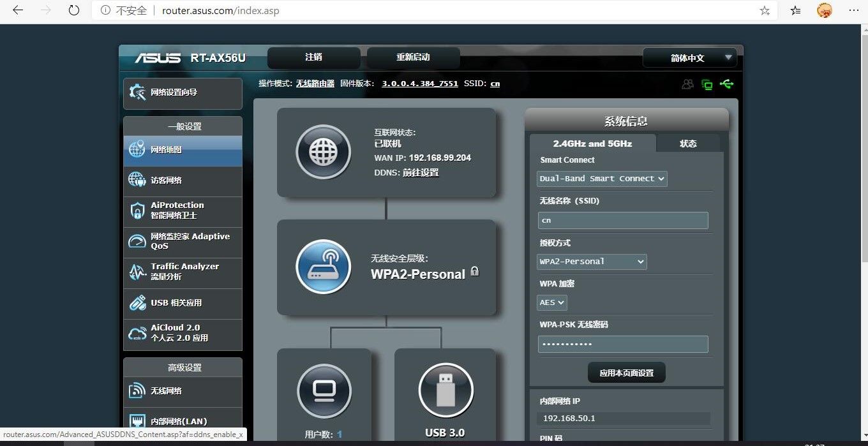Open the 简体中文 language selector
The height and width of the screenshot is (446, 868).
(x=689, y=58)
